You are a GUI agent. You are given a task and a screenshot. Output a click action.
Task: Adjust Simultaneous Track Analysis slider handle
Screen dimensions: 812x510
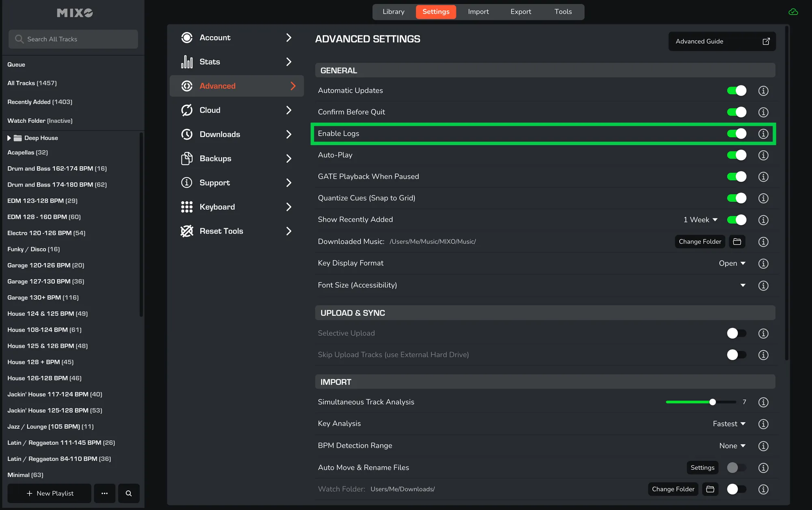(x=713, y=402)
